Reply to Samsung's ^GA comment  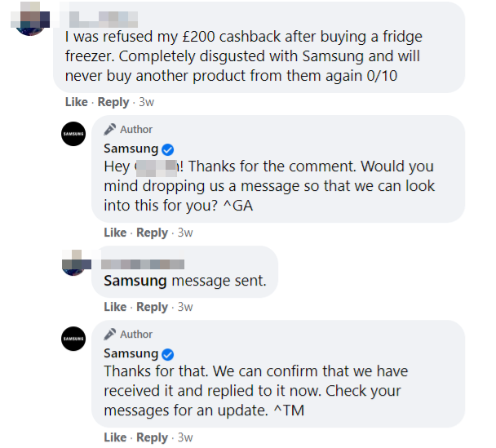click(x=152, y=233)
